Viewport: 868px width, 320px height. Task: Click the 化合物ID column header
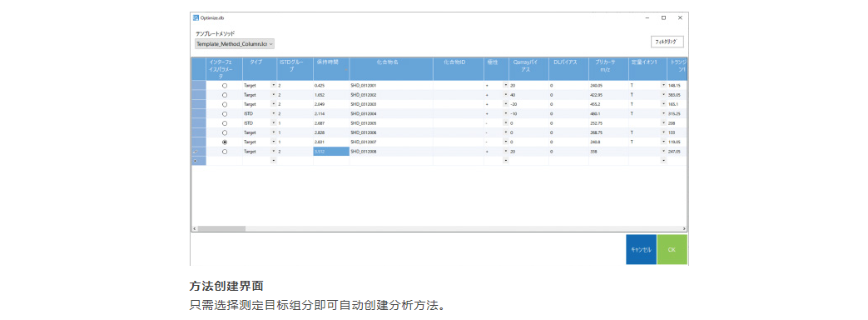459,69
